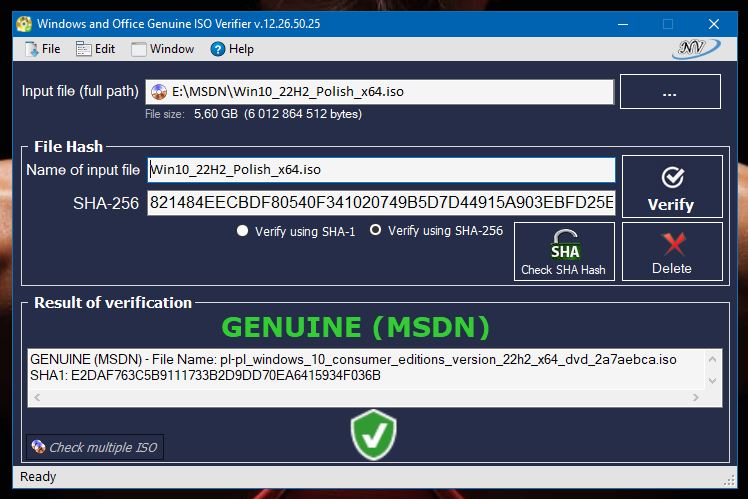Image resolution: width=748 pixels, height=499 pixels.
Task: Click the Name of input file field
Action: (381, 170)
